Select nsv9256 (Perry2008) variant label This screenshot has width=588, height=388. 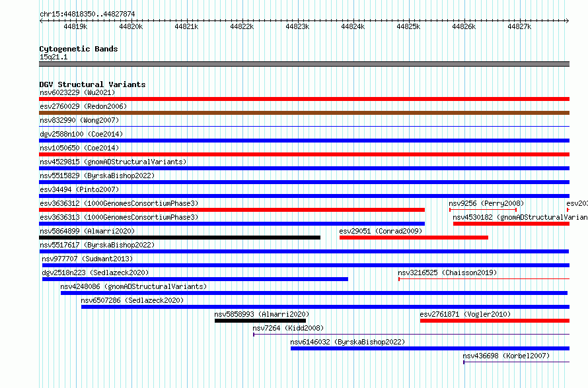tap(486, 203)
